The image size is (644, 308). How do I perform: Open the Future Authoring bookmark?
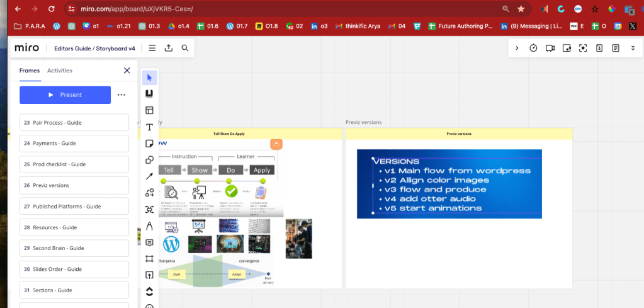click(x=460, y=26)
